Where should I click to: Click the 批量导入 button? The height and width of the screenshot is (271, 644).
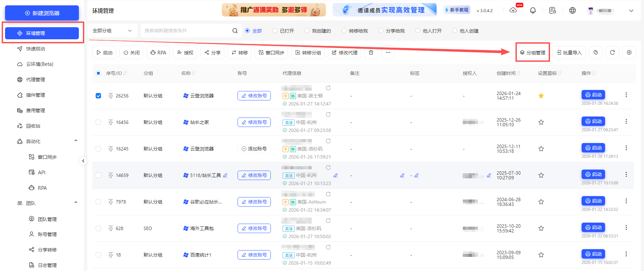tap(569, 52)
